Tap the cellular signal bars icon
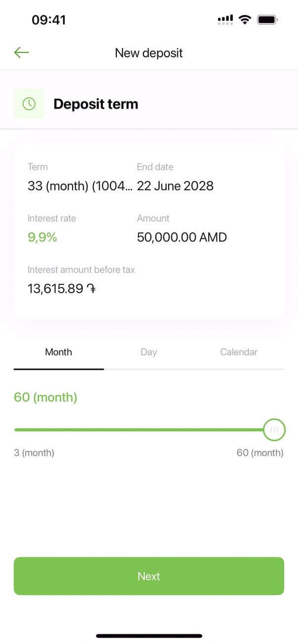The height and width of the screenshot is (644, 298). pos(225,20)
